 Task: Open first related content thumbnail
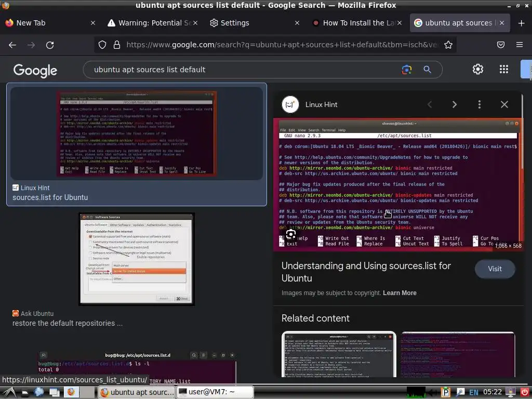(339, 354)
